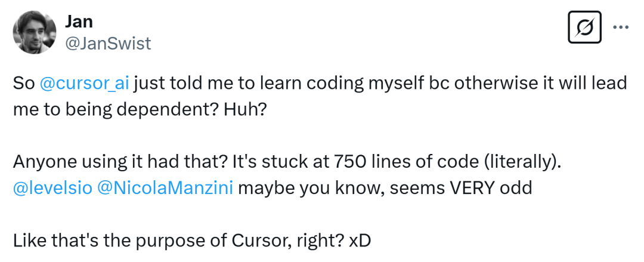The image size is (644, 262).
Task: Click the phrase 'seems VERY odd'
Action: [x=461, y=188]
